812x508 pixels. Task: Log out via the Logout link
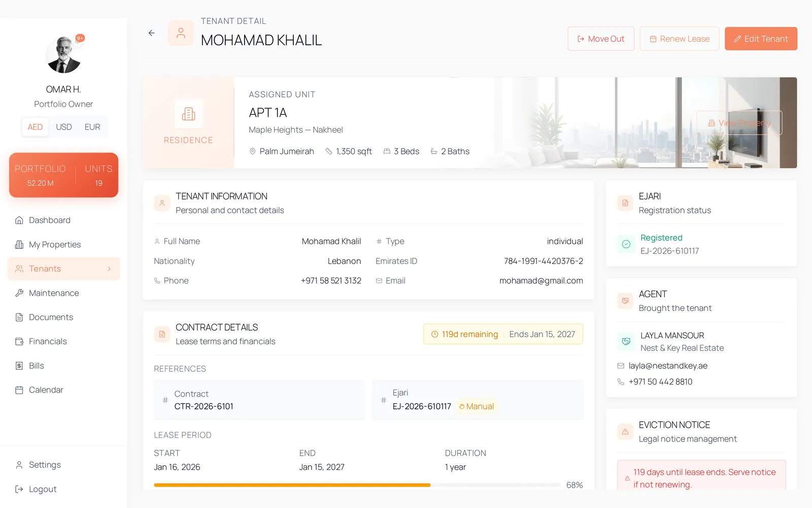point(64,489)
